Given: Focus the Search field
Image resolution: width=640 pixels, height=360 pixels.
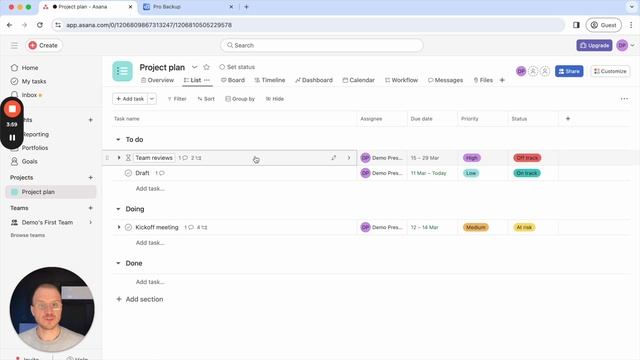Looking at the screenshot, I should click(322, 45).
